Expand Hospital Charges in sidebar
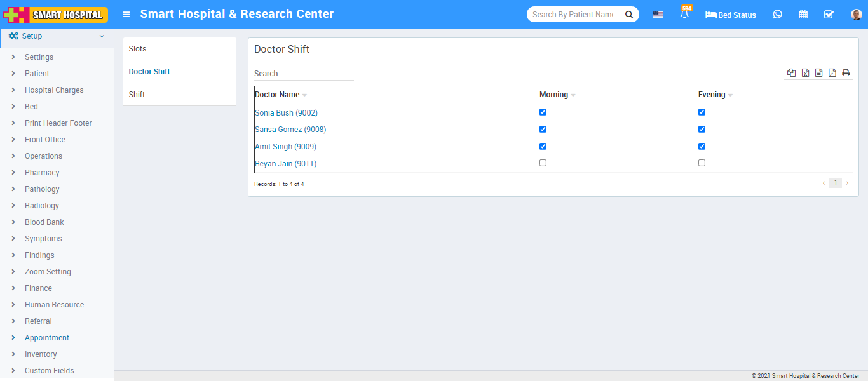 pos(54,90)
